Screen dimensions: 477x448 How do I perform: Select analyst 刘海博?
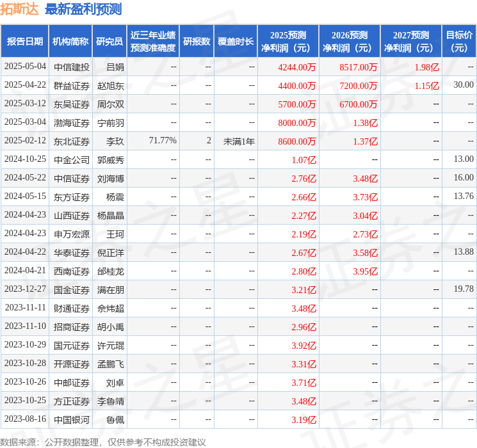tap(110, 179)
